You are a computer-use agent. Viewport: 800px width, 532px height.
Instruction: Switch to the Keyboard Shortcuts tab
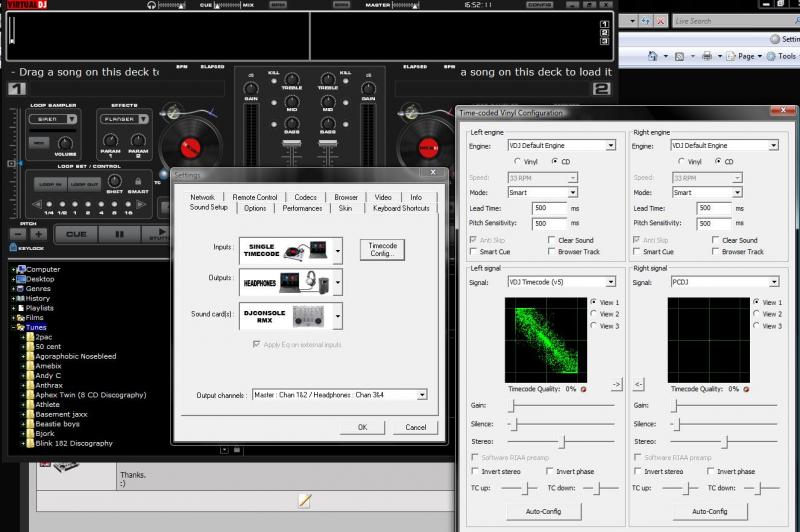tap(400, 208)
